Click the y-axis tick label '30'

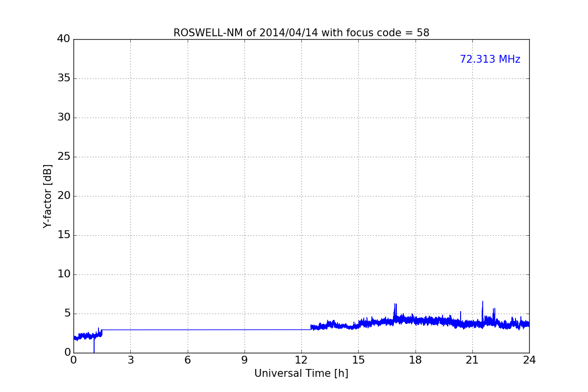pos(64,118)
